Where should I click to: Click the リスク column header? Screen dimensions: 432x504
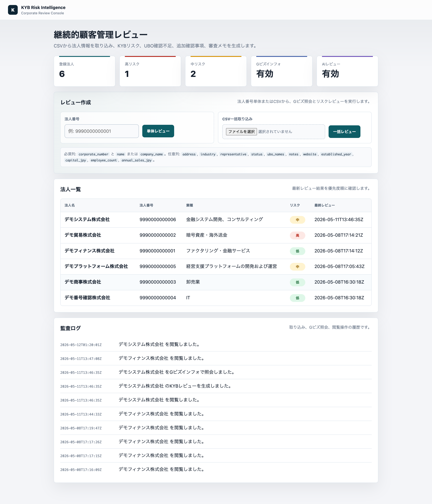[x=295, y=205]
